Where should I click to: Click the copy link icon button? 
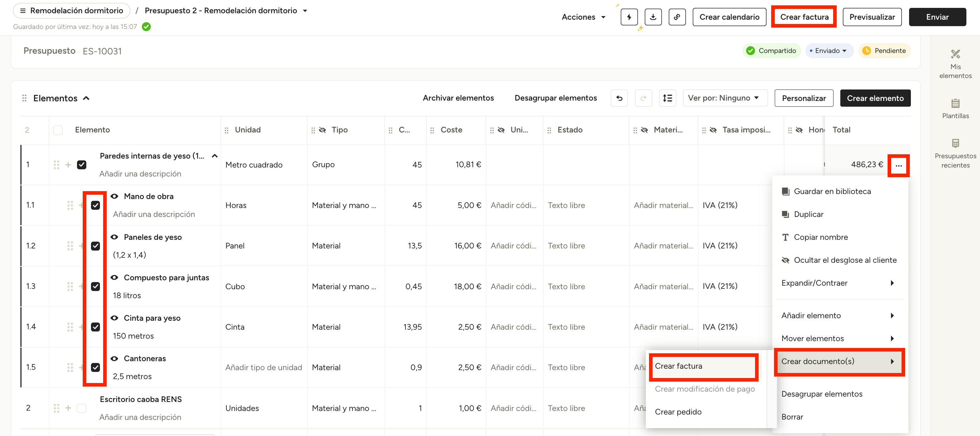[x=677, y=17]
